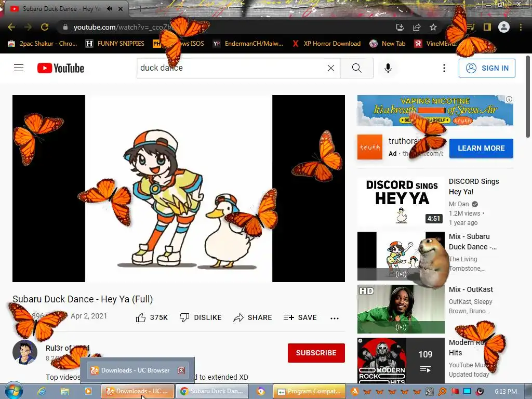Image resolution: width=532 pixels, height=399 pixels.
Task: Open the new tab plus button
Action: 140,9
